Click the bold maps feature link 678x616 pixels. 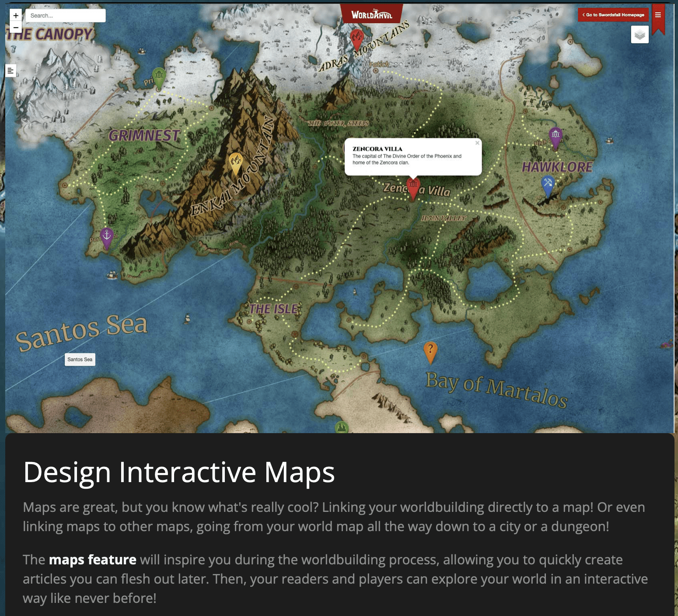tap(92, 560)
